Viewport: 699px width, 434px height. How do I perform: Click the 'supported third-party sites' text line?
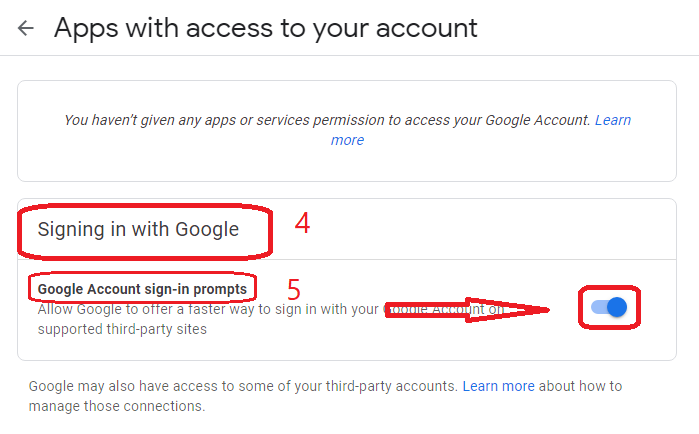pyautogui.click(x=122, y=328)
